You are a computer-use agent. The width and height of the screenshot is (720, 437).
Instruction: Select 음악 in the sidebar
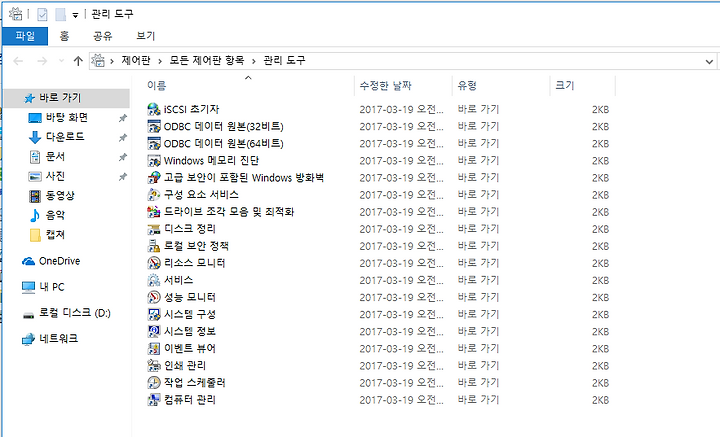[55, 215]
